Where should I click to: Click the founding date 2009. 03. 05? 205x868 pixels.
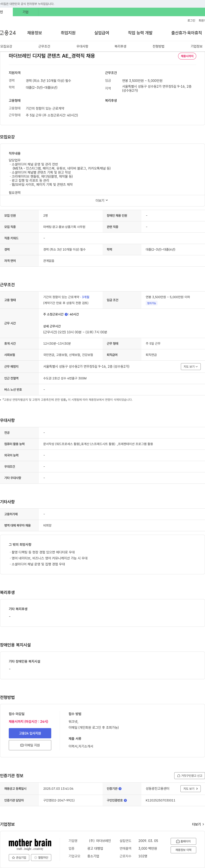[x=148, y=841]
